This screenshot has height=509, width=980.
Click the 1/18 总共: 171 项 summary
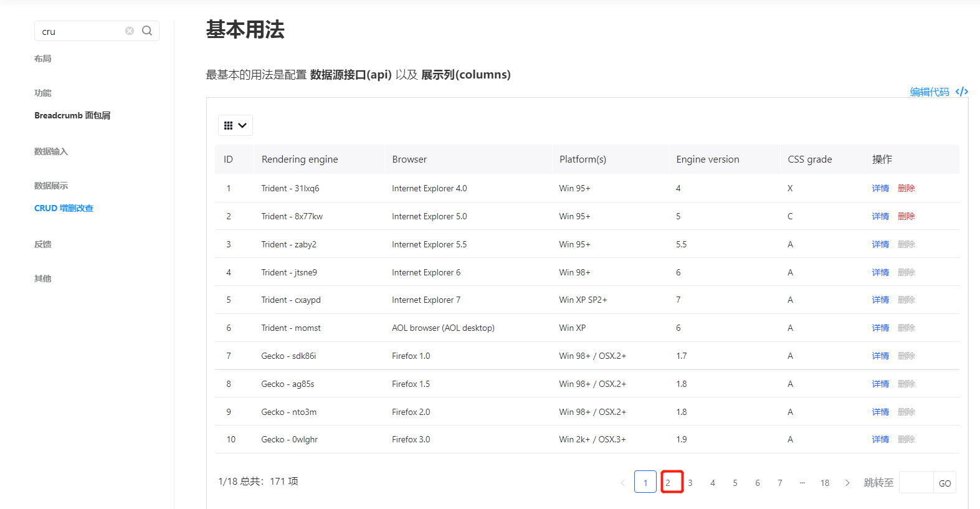tap(258, 481)
